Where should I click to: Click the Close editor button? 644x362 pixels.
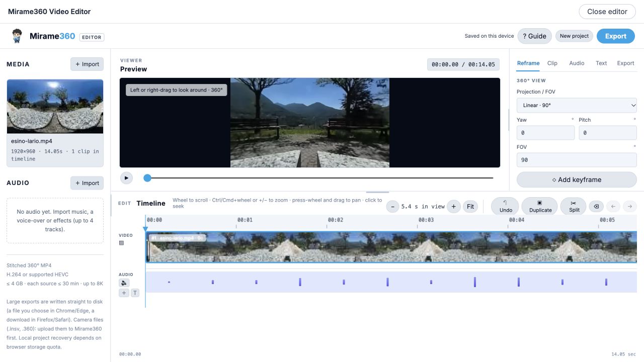(x=607, y=12)
